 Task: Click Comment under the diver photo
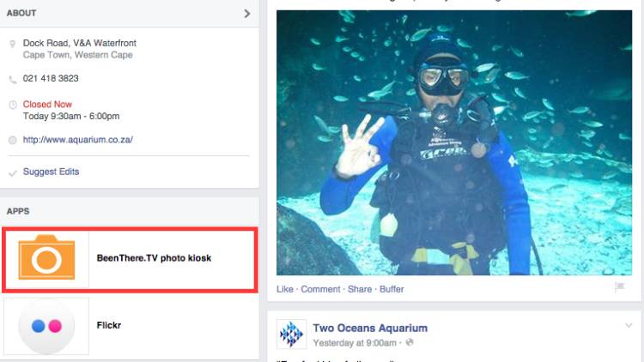point(320,289)
